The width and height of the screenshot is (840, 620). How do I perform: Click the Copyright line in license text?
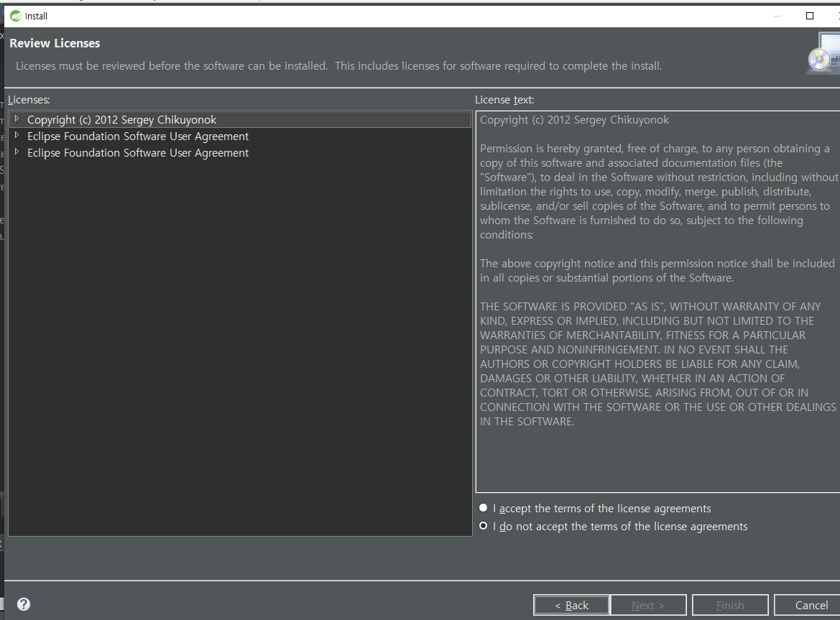click(574, 120)
